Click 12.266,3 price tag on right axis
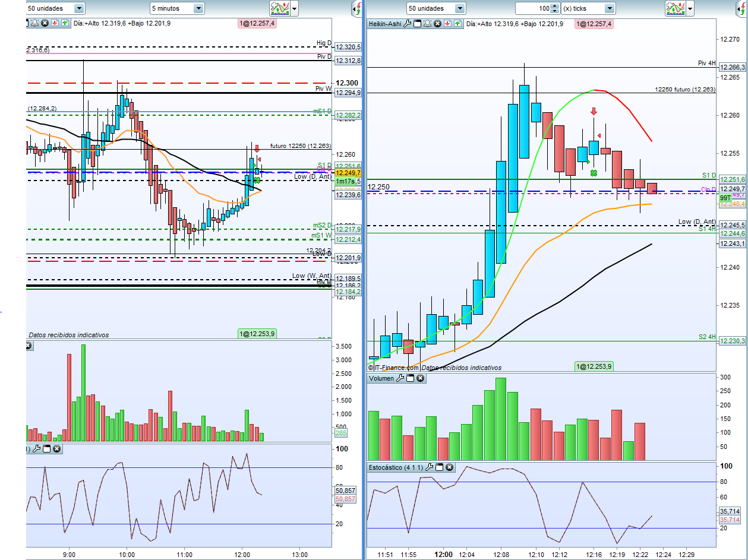748x560 pixels. [732, 68]
